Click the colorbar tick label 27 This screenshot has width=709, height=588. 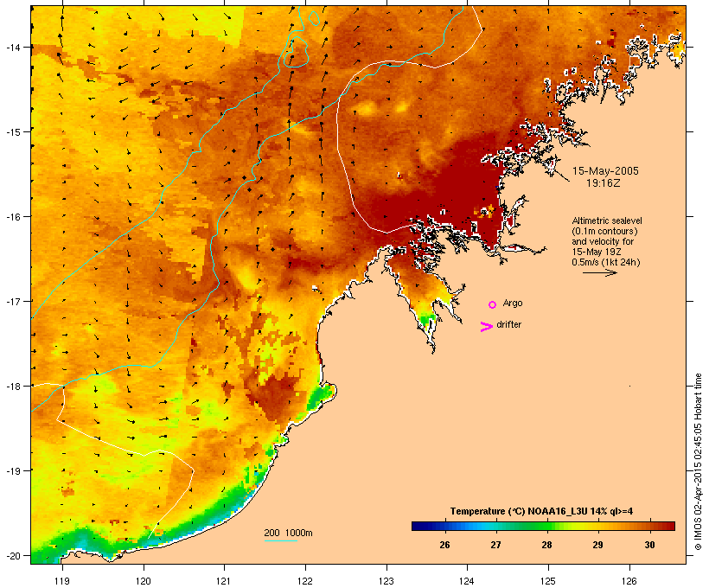tap(496, 545)
